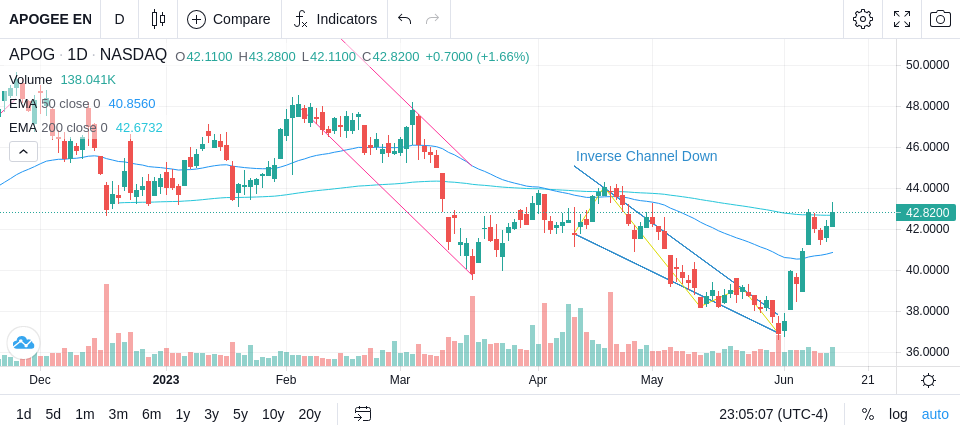
Task: Click the APOG 1D NASDAQ title
Action: tap(88, 55)
